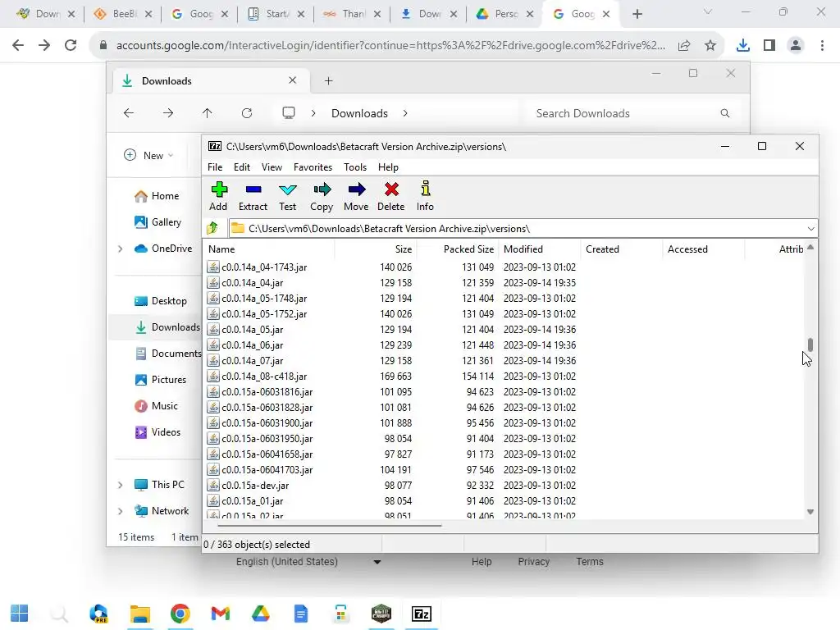840x630 pixels.
Task: Bookmark this page with the star icon
Action: tap(710, 46)
